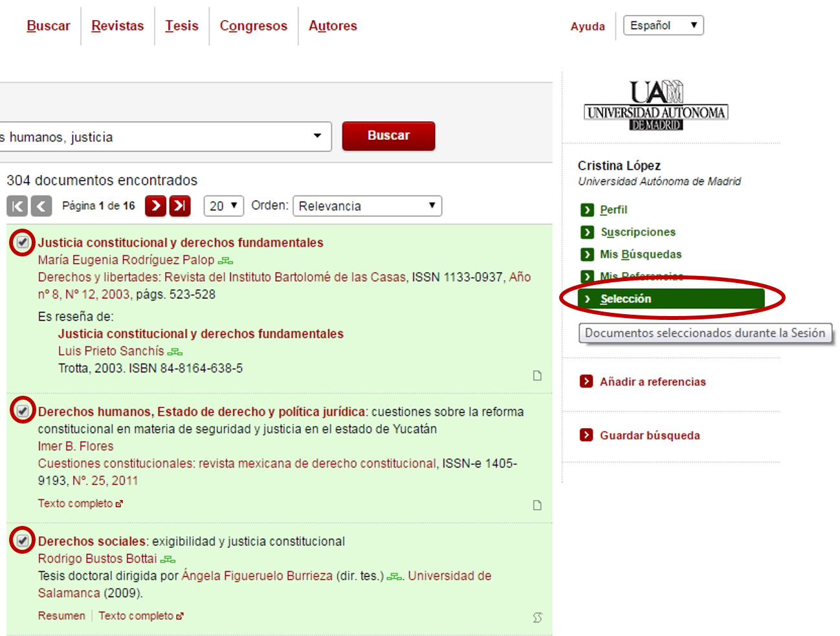This screenshot has height=636, width=840.
Task: Click author tree icon next to Luis Prieto Sanchís
Action: coord(175,352)
